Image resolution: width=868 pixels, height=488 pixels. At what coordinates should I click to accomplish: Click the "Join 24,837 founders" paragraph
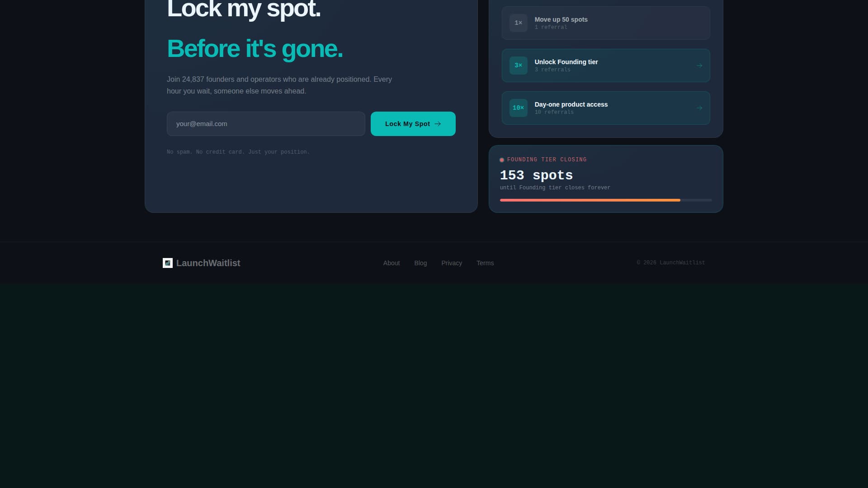[279, 85]
